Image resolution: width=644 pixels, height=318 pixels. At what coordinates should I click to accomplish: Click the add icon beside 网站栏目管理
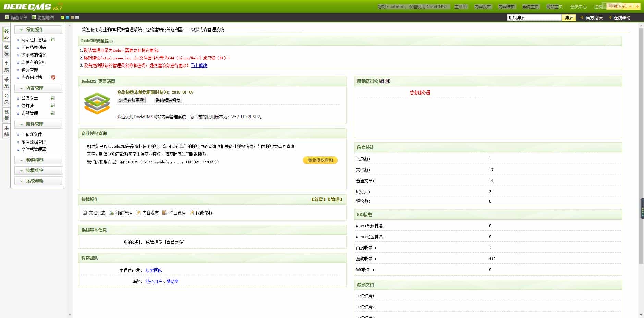click(53, 40)
